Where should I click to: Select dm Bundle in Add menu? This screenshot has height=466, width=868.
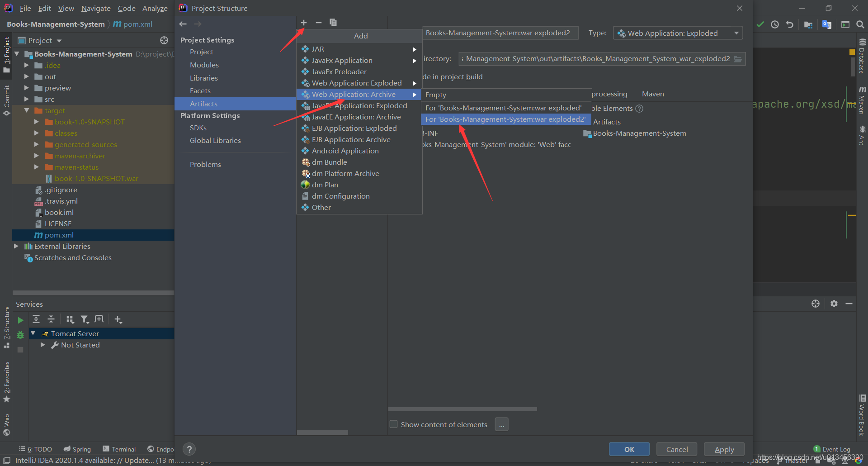pyautogui.click(x=359, y=162)
